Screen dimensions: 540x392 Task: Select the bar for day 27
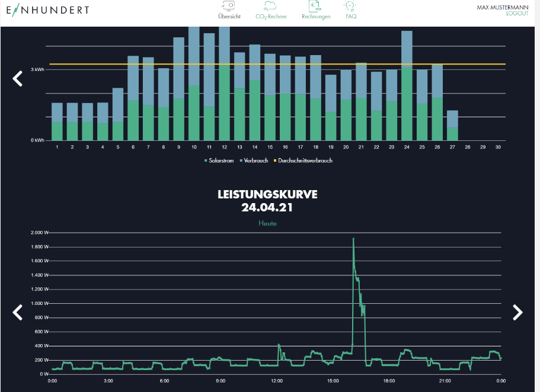click(x=452, y=126)
